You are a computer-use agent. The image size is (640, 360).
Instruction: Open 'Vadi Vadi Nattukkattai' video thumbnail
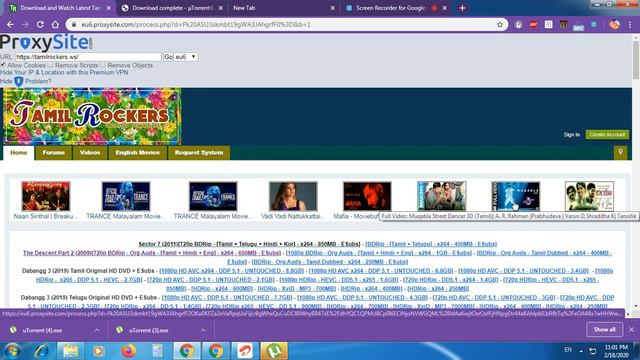tap(293, 196)
